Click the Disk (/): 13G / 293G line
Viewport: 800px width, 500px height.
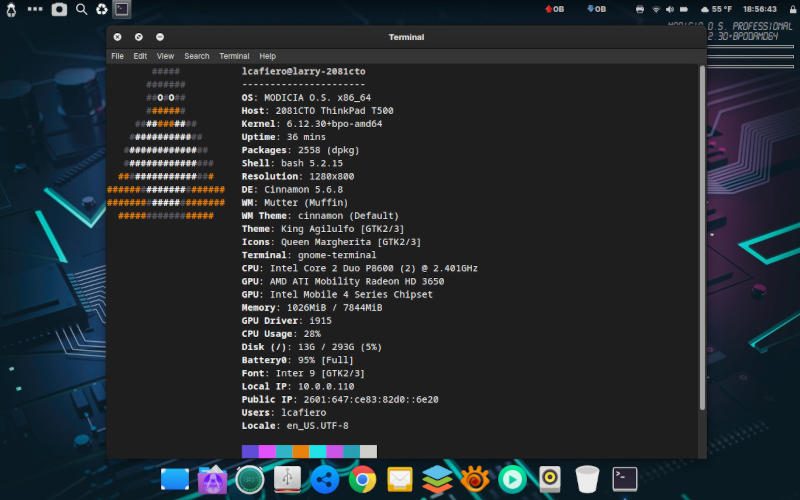(312, 347)
